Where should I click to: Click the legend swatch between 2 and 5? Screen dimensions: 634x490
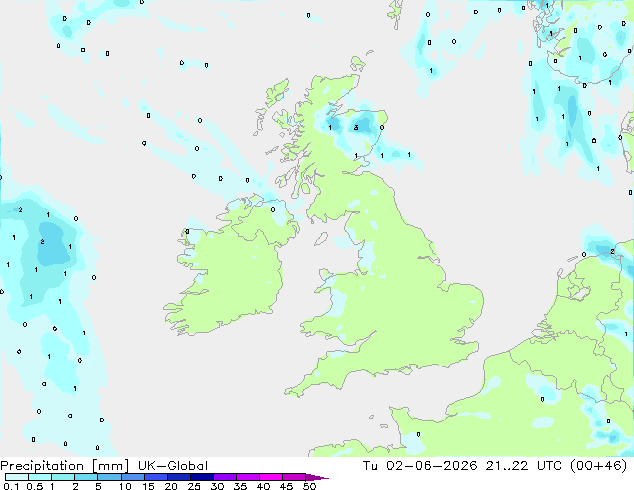(86, 477)
